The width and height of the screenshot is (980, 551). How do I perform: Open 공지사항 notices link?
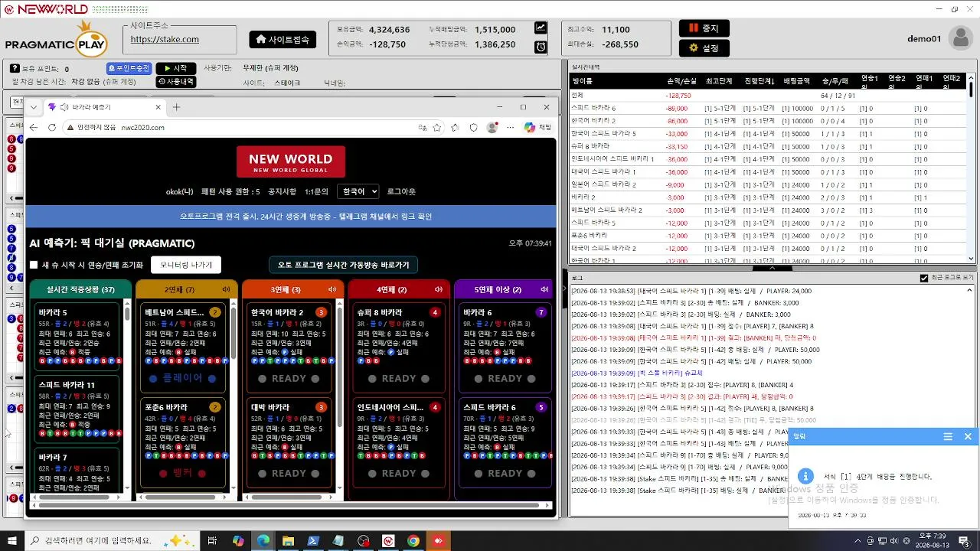[x=282, y=191]
